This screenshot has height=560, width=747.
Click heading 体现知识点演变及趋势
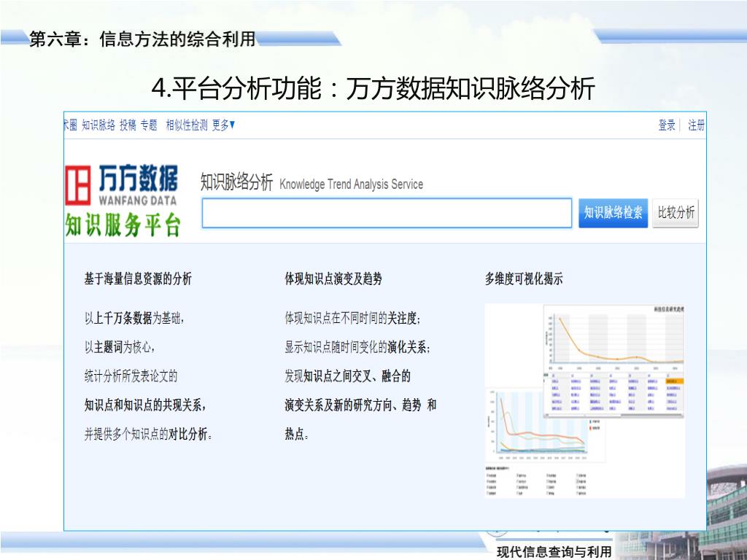(x=333, y=279)
